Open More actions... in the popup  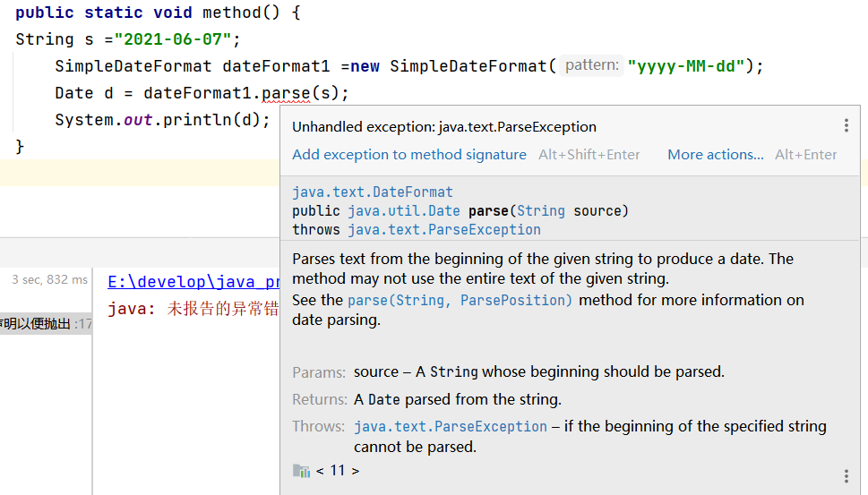715,155
